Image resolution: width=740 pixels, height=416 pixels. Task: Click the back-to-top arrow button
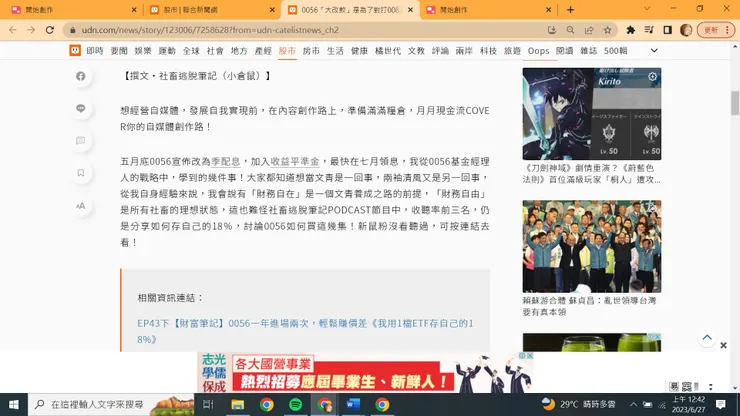[x=706, y=337]
